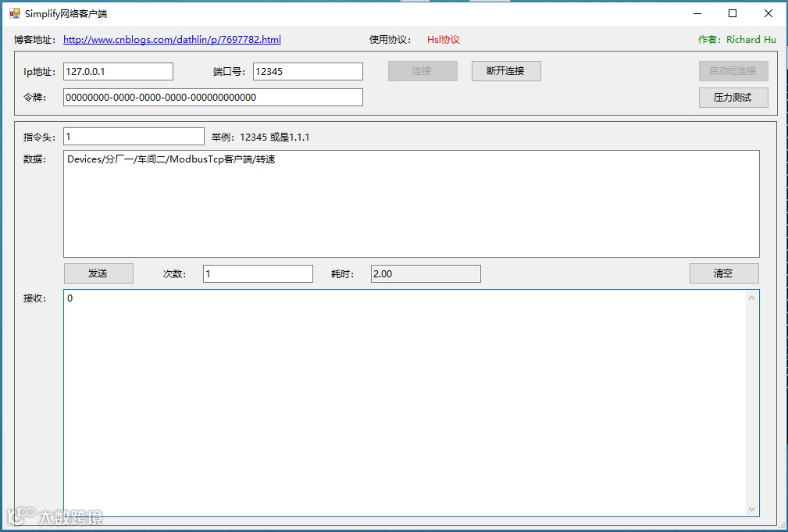788x532 pixels.
Task: Focus the 端口号 port field
Action: coord(308,71)
